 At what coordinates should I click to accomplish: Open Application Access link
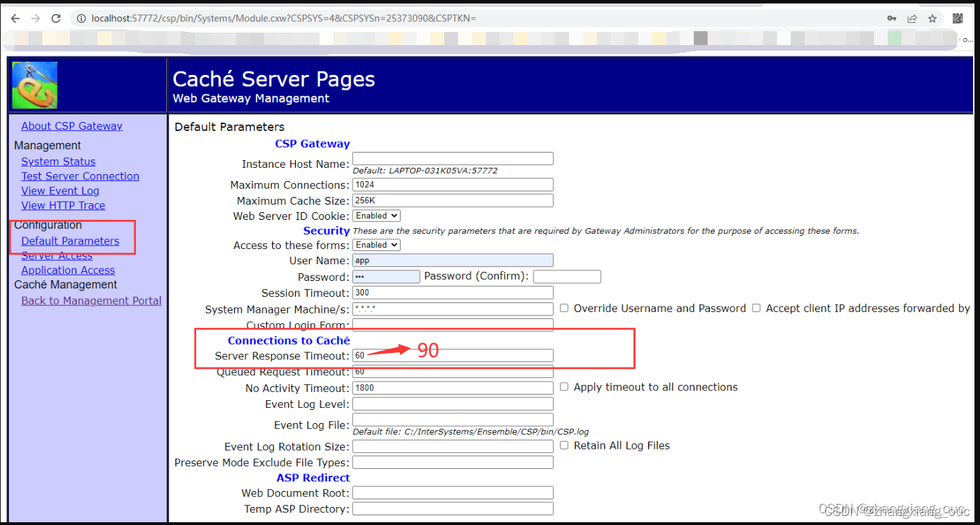click(x=68, y=270)
